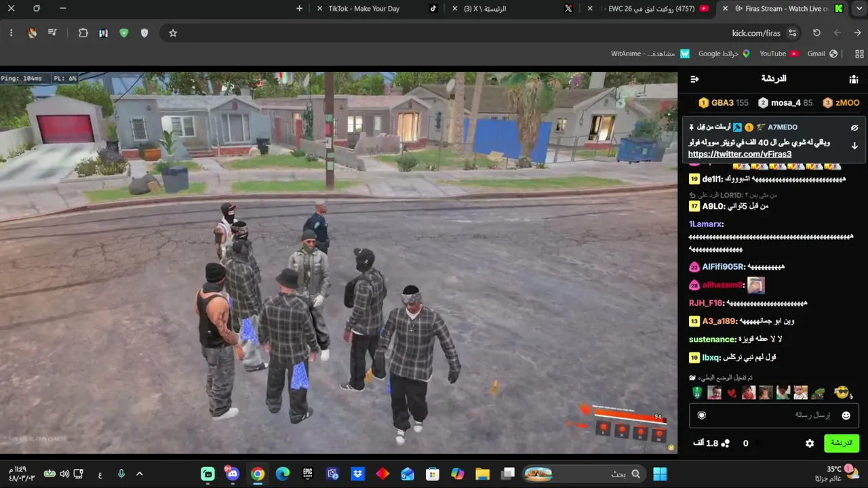The width and height of the screenshot is (868, 488).
Task: Click username alihazem0 in chat
Action: pyautogui.click(x=723, y=285)
